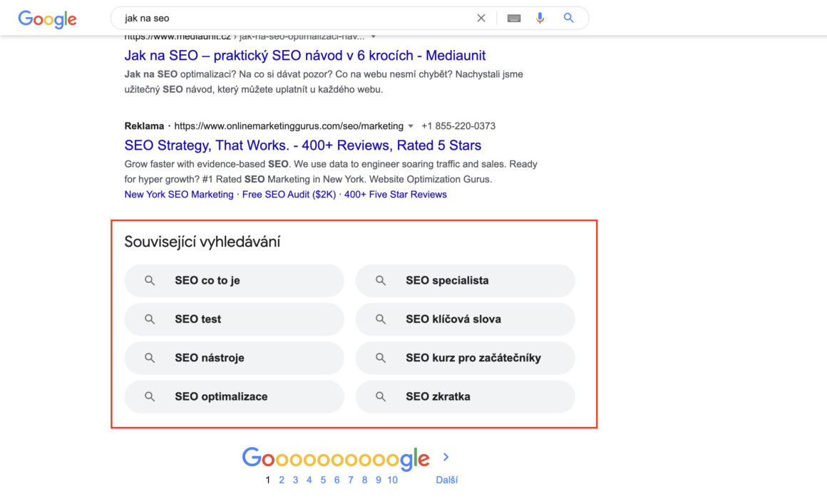Click magnifier icon beside SEO co to je
Image resolution: width=827 pixels, height=504 pixels.
pos(150,280)
